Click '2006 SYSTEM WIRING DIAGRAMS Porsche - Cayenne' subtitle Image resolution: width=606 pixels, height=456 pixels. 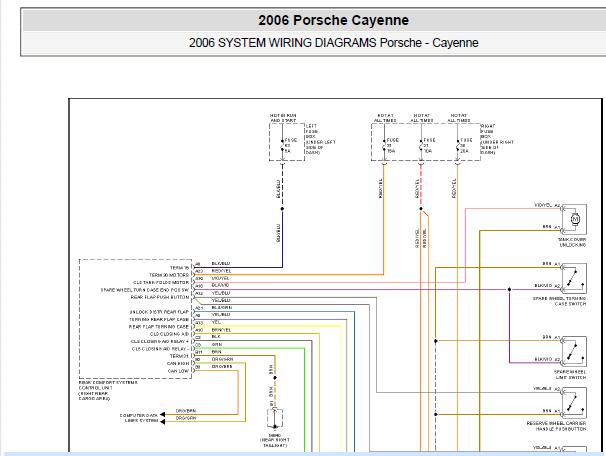333,43
